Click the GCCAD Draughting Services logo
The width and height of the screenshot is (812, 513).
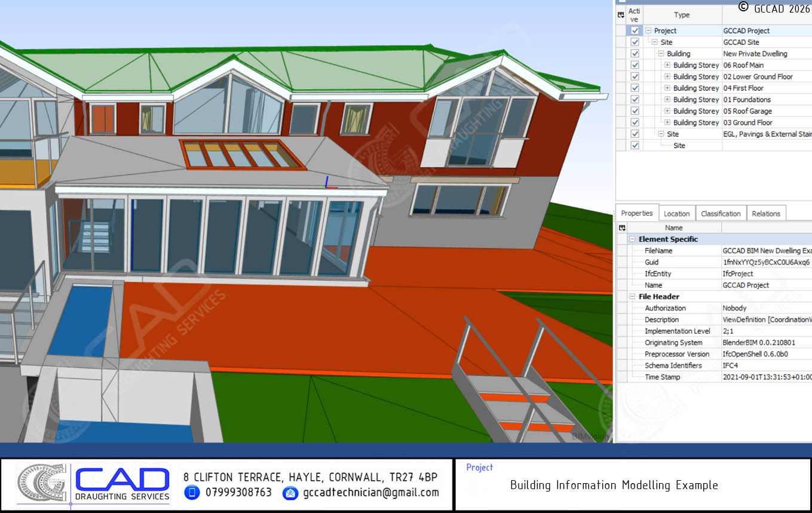tap(94, 485)
